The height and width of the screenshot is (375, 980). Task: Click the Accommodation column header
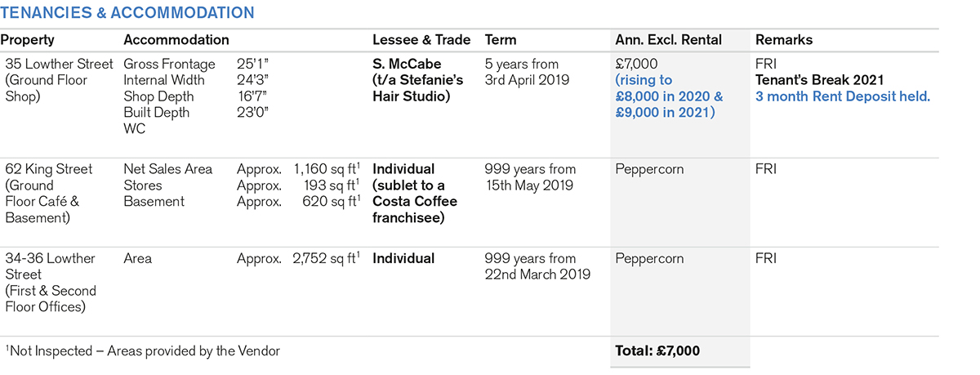tap(176, 40)
